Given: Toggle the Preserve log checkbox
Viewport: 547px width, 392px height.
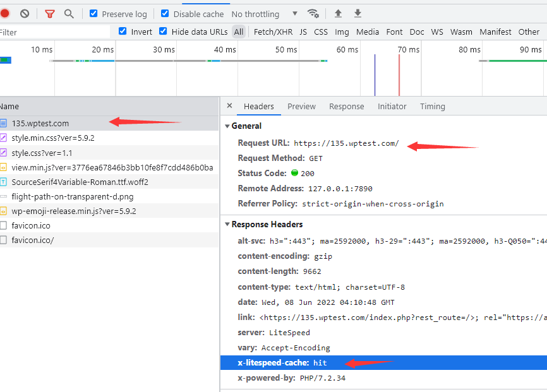Looking at the screenshot, I should tap(93, 13).
